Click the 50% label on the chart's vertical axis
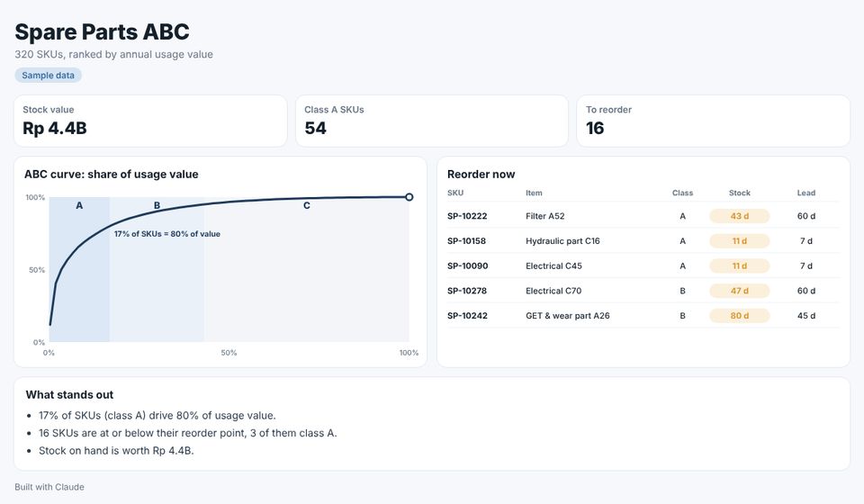Viewport: 864px width, 504px height. [x=37, y=270]
